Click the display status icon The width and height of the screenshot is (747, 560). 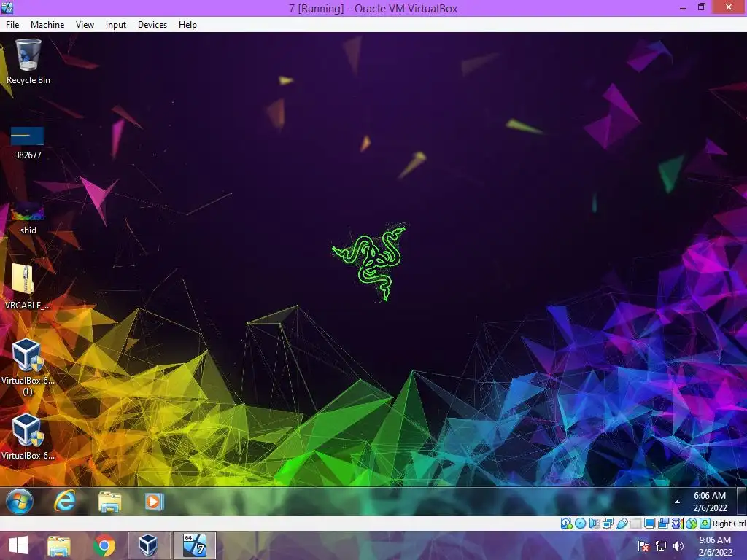pyautogui.click(x=649, y=524)
